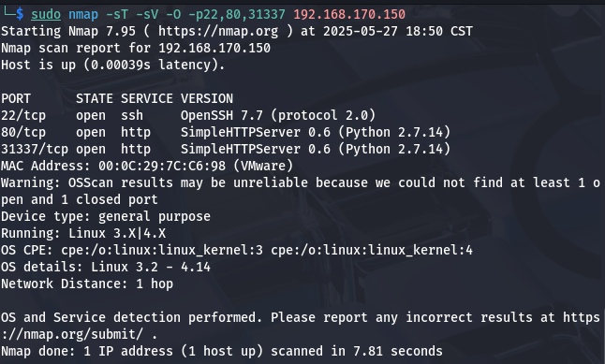Click the MAC address 00:0C:29:7C:C6:98

[x=162, y=166]
